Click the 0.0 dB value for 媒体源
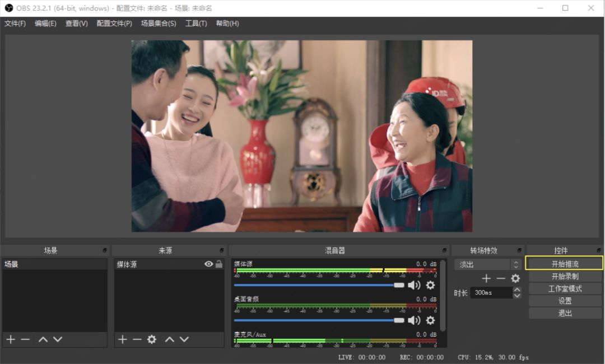 pos(426,264)
